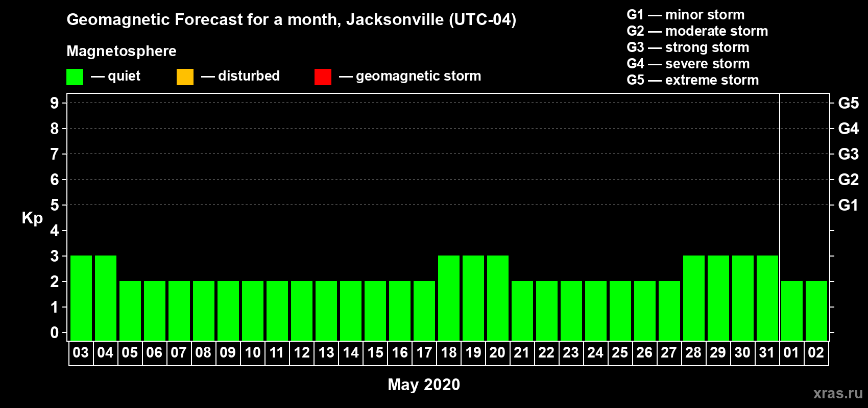Click date label 21 on the axis

[522, 352]
